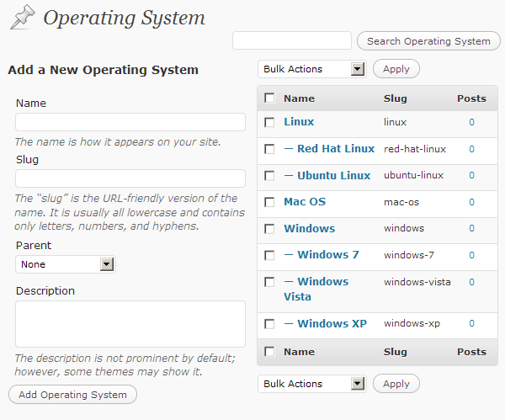This screenshot has height=420, width=505.
Task: Open the Mac OS term link
Action: pyautogui.click(x=305, y=202)
